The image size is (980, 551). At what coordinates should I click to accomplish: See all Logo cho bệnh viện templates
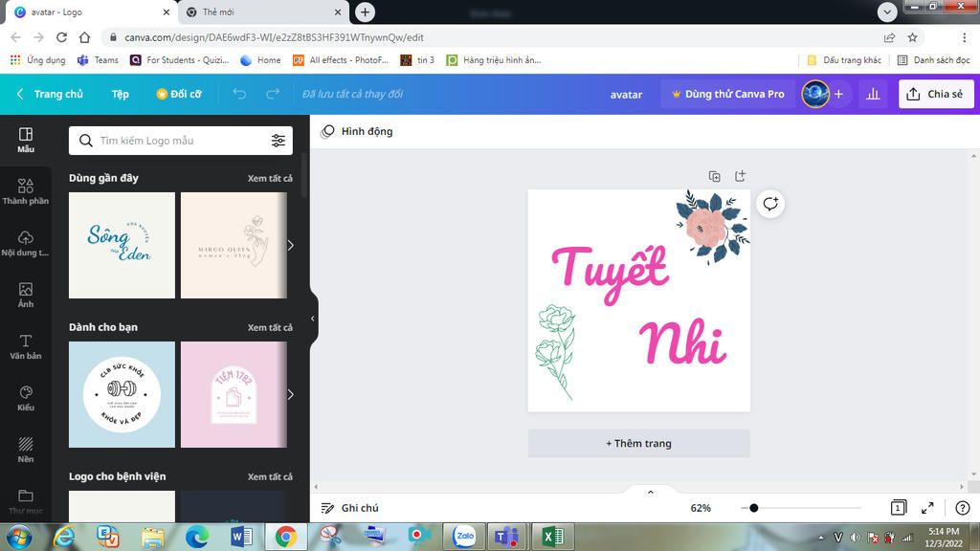pos(270,476)
